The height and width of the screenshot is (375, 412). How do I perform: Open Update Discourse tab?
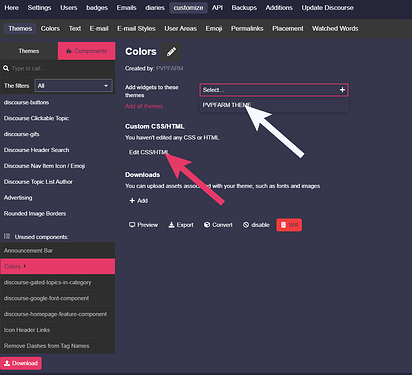pos(328,8)
